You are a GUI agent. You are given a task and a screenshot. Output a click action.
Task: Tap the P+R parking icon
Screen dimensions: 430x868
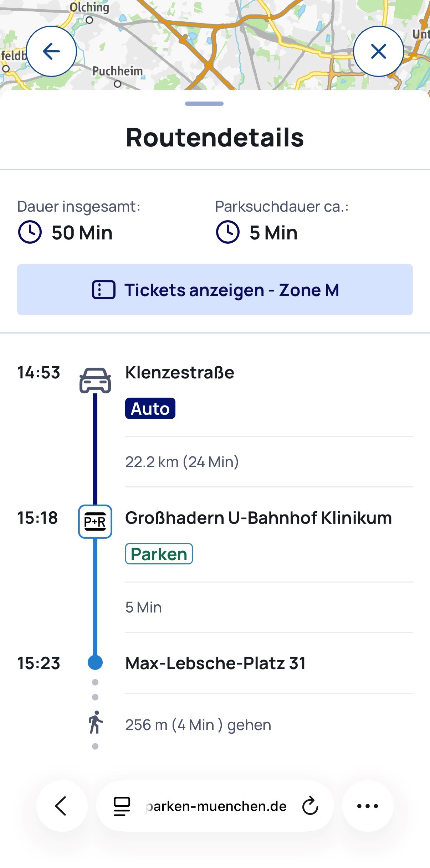click(x=95, y=521)
